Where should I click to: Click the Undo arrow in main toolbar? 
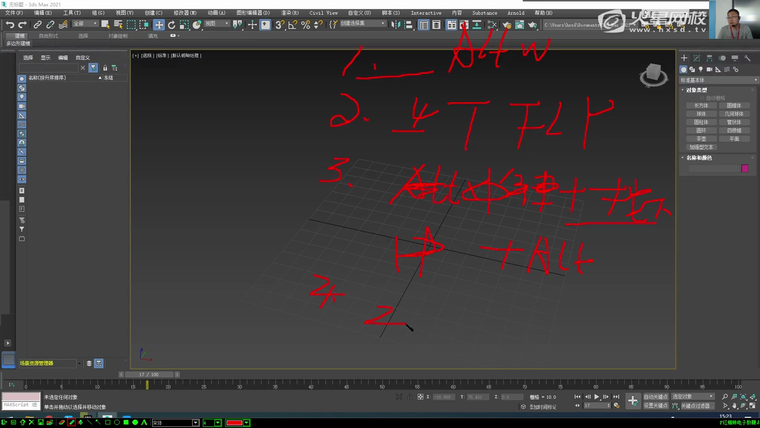pos(9,24)
